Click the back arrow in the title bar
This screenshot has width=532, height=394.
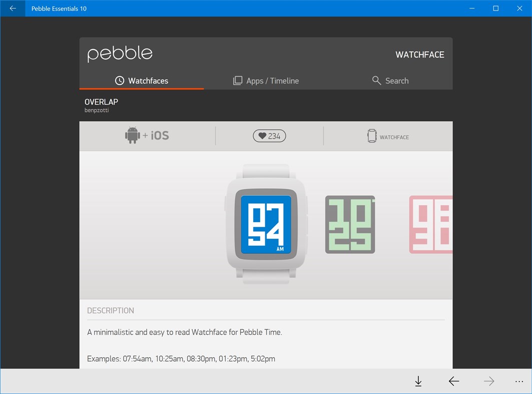pyautogui.click(x=13, y=8)
